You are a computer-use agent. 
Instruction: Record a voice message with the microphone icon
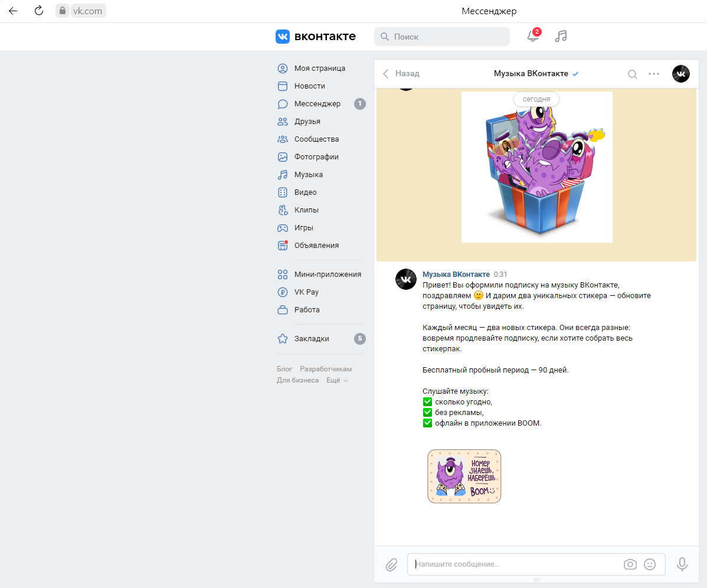(x=682, y=564)
